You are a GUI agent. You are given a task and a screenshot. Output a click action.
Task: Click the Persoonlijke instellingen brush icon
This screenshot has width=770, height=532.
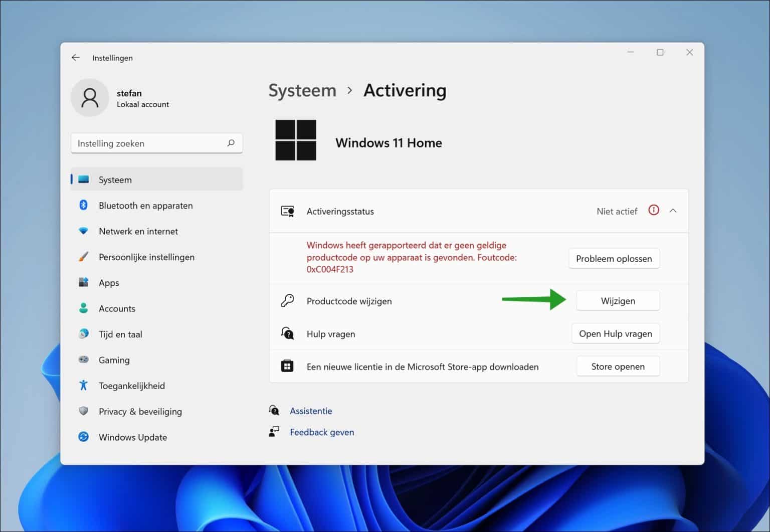pos(84,257)
